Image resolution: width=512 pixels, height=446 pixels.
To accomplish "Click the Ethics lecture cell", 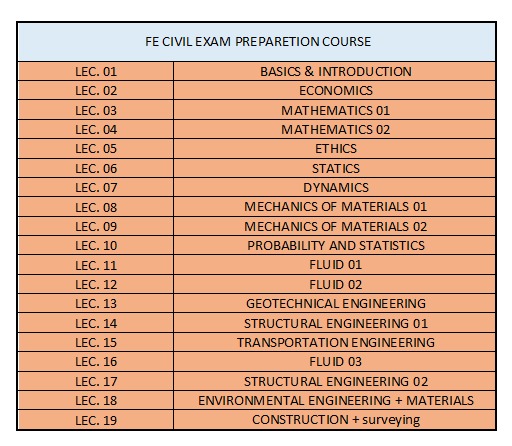I will coord(334,149).
